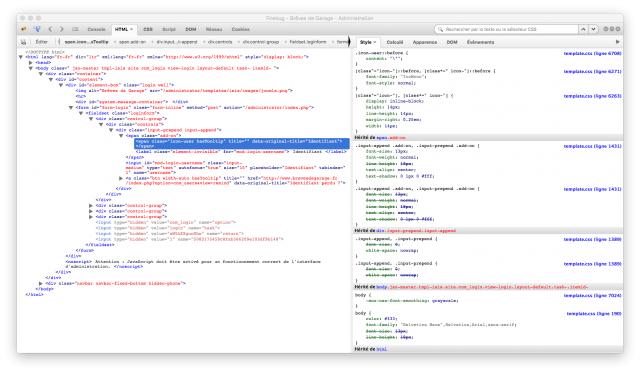Select fieldset.loginform breadcrumb item
This screenshot has height=373, width=640.
(308, 42)
